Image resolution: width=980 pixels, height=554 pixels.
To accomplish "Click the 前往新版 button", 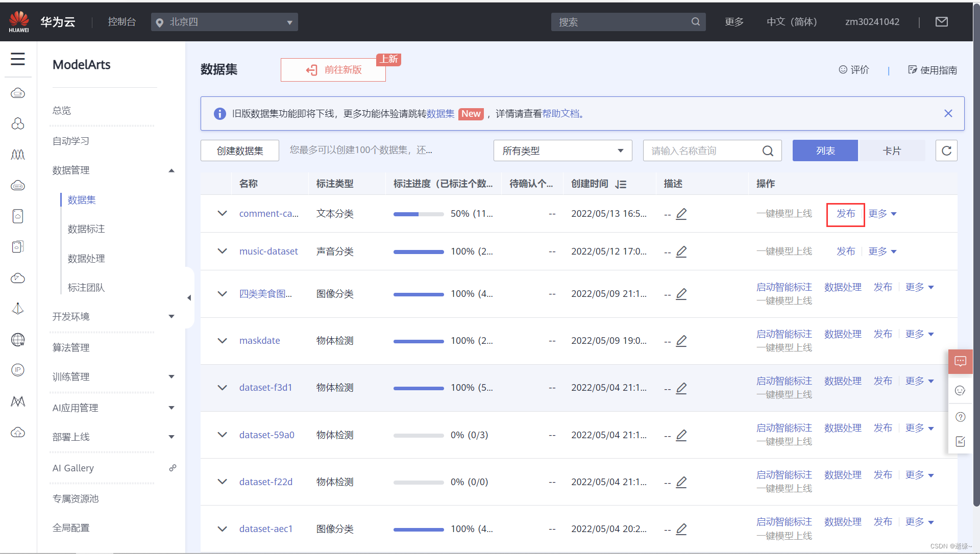I will click(333, 70).
